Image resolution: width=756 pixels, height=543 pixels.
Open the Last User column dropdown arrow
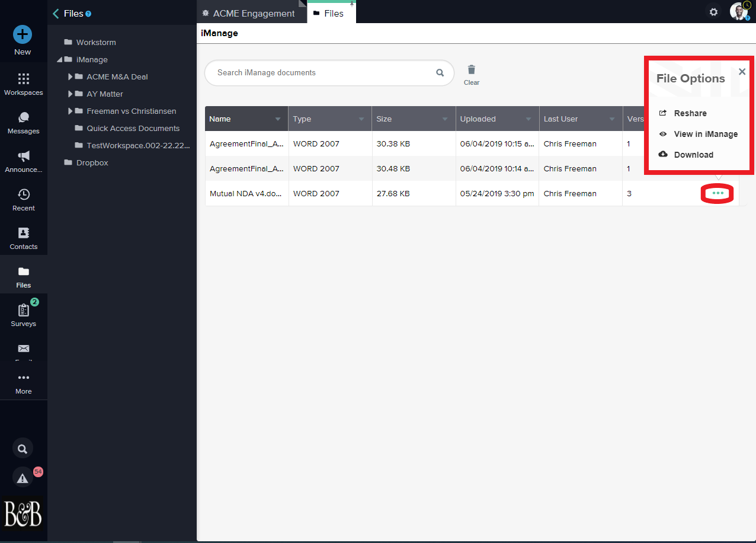[612, 119]
